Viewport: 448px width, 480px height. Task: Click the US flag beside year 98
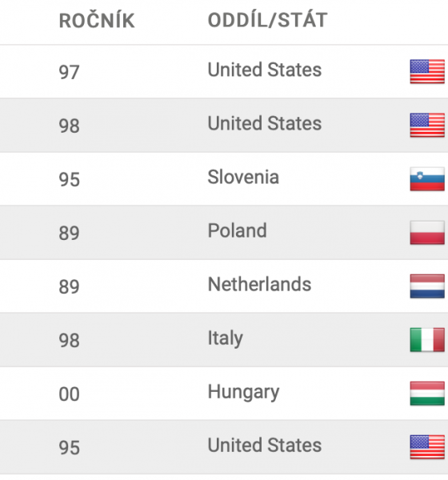click(427, 125)
